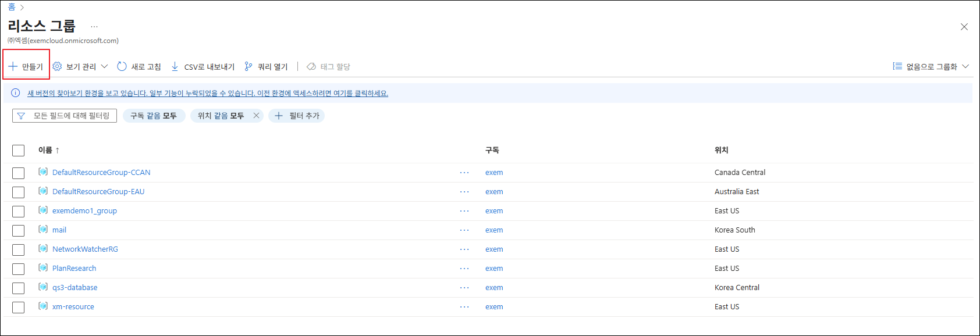Click the gear icon for 보기 관리

pyautogui.click(x=57, y=66)
